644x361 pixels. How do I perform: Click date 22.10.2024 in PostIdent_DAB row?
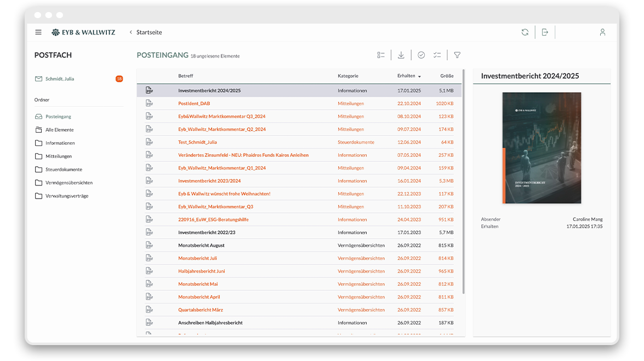coord(409,103)
